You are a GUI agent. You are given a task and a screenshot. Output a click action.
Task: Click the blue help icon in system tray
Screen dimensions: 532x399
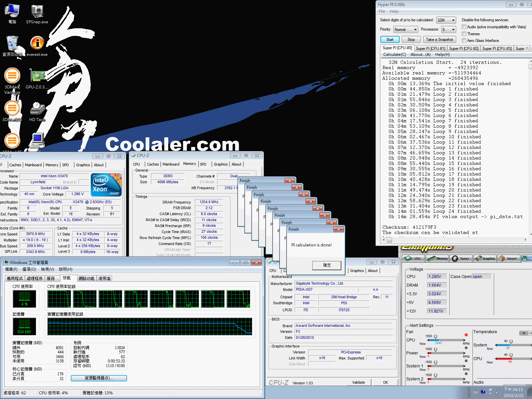483,392
